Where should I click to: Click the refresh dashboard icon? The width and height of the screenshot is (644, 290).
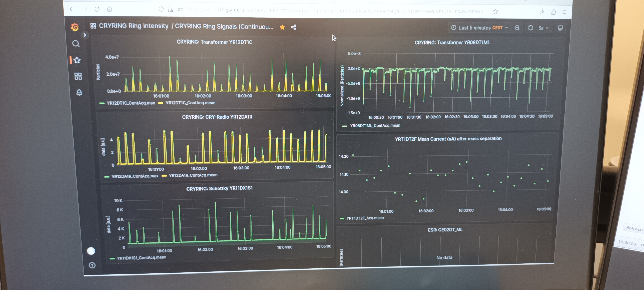(x=530, y=28)
